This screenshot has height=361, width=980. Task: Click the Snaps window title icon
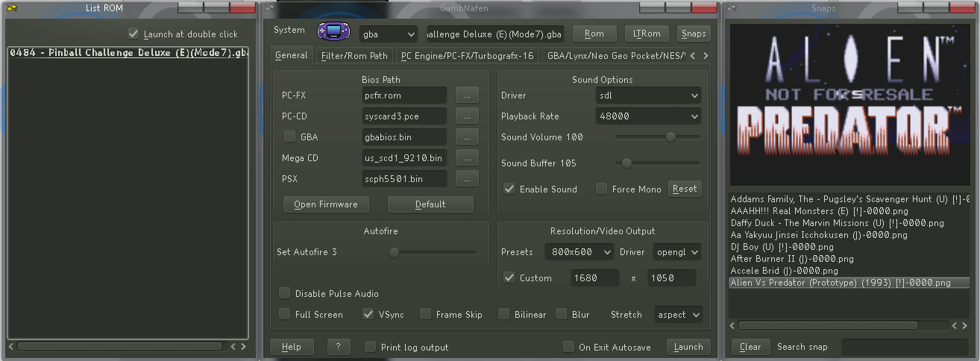[732, 8]
